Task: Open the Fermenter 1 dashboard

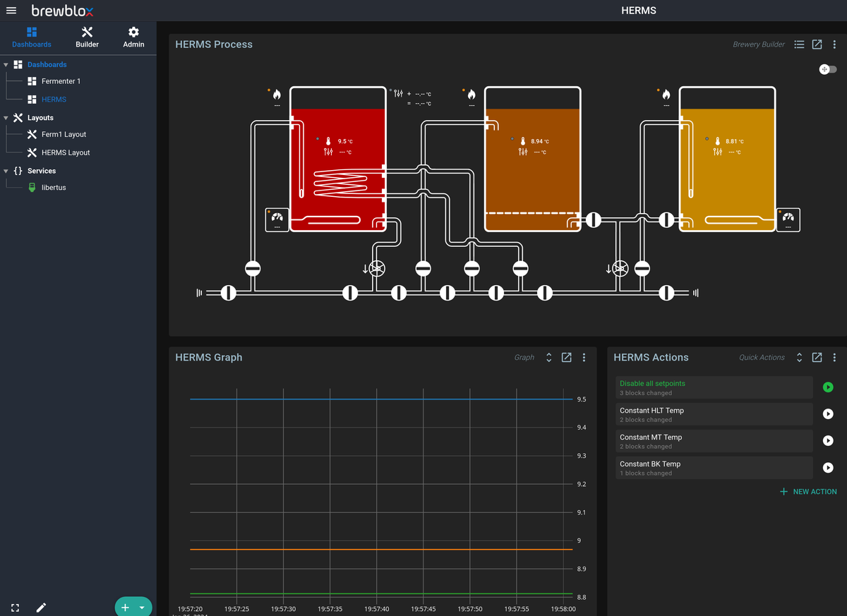Action: [61, 81]
